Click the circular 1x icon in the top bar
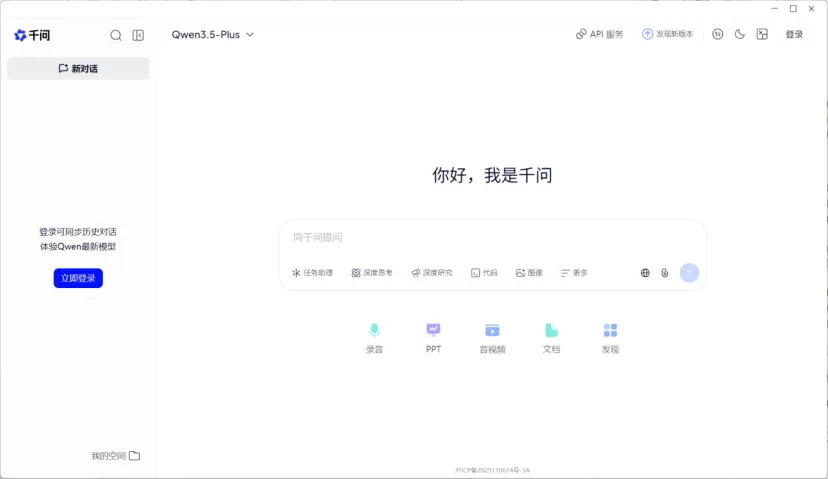The height and width of the screenshot is (479, 828). [x=718, y=34]
